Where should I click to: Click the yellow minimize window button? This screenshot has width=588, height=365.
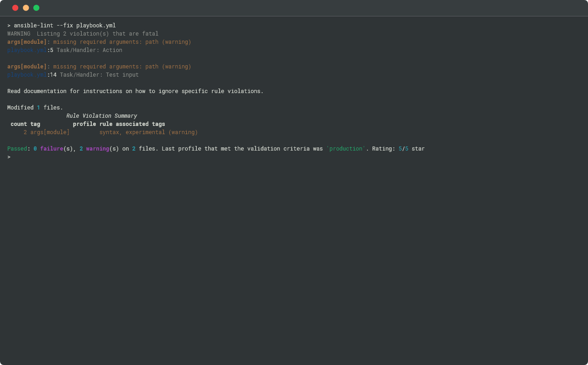tap(26, 8)
